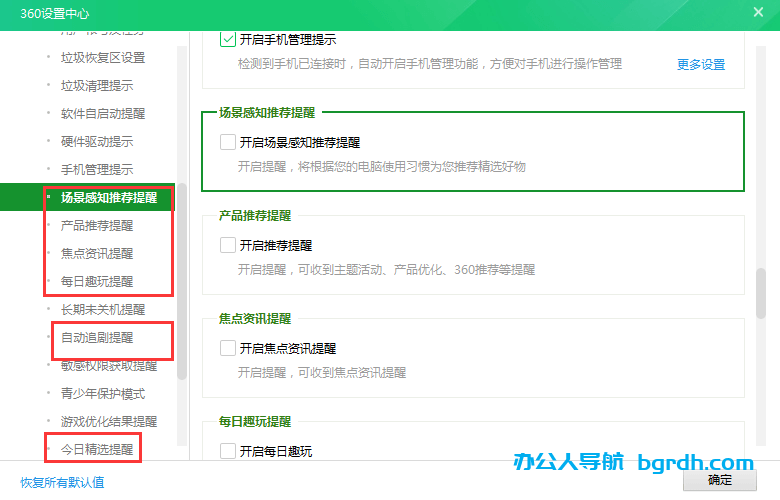Select 每日趣玩提醒 sidebar item

(97, 281)
